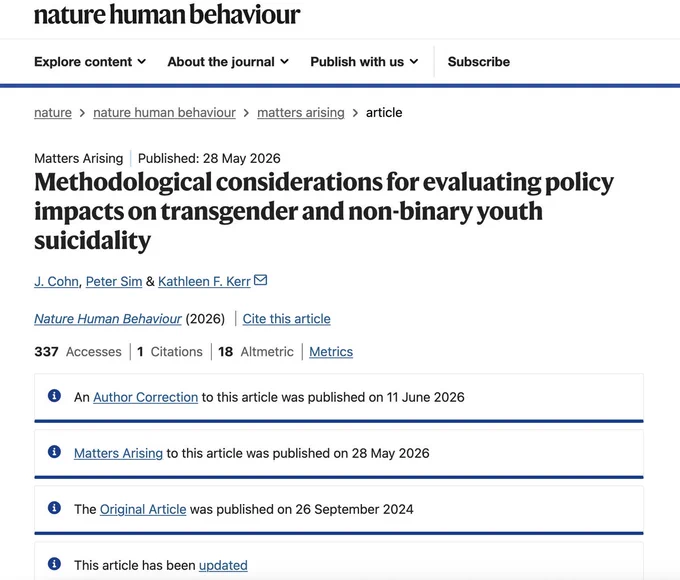Expand the About the journal dropdown
The image size is (680, 580).
point(228,62)
